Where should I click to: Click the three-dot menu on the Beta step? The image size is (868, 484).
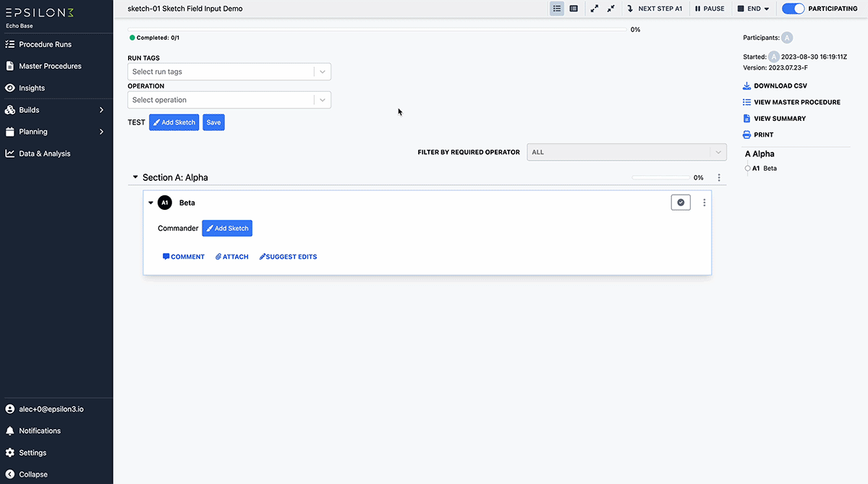point(704,203)
